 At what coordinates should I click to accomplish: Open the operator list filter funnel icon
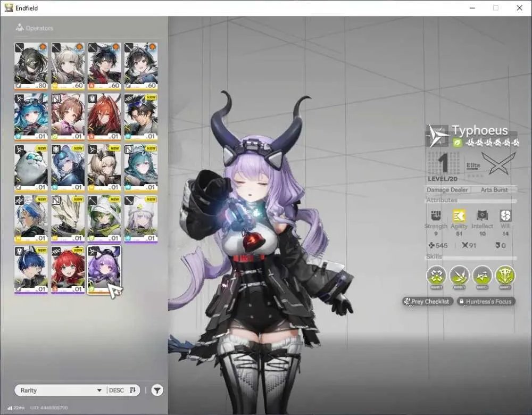coord(157,390)
